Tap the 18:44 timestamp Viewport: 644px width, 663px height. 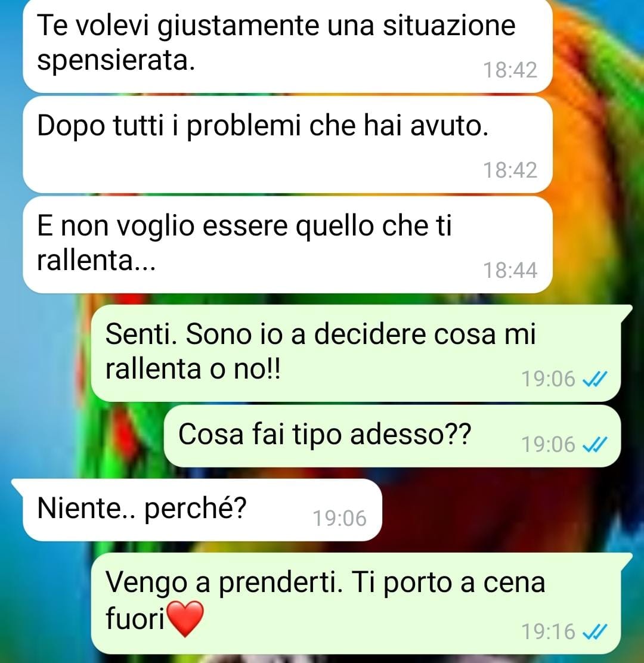[x=510, y=270]
